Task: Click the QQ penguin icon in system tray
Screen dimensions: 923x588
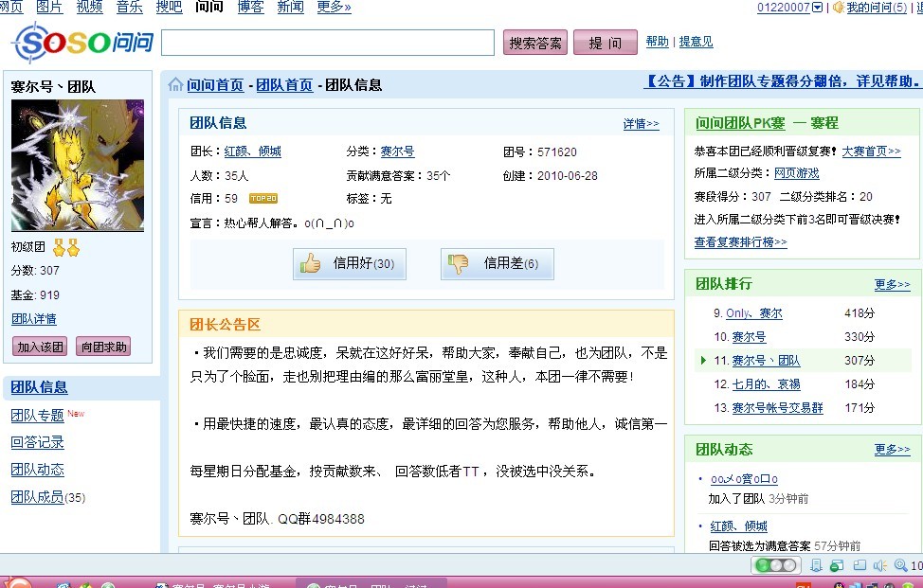Action: tap(840, 584)
